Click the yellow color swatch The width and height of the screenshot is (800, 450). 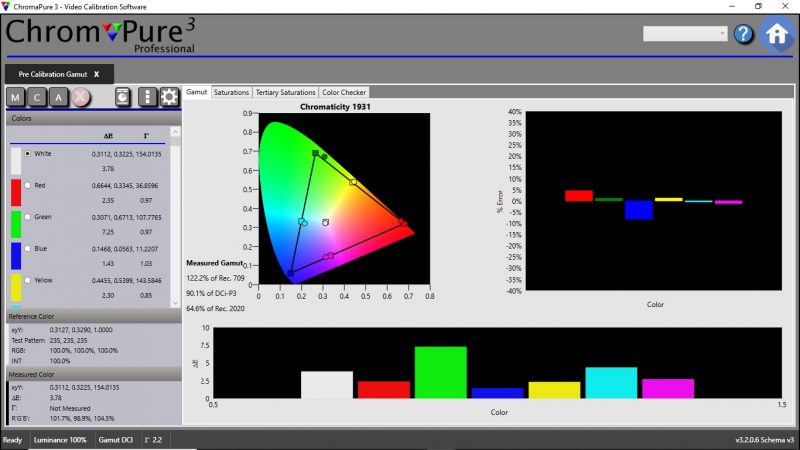click(16, 288)
